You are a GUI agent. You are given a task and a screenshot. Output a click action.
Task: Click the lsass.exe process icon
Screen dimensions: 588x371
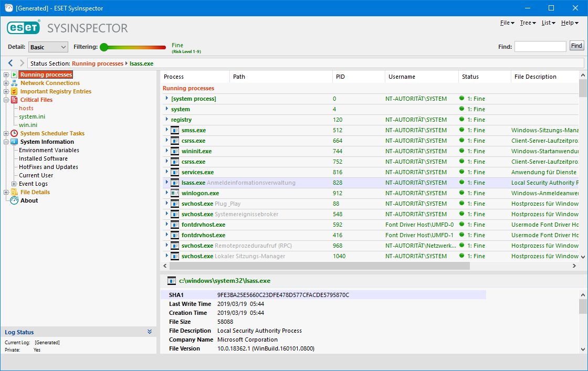click(175, 183)
